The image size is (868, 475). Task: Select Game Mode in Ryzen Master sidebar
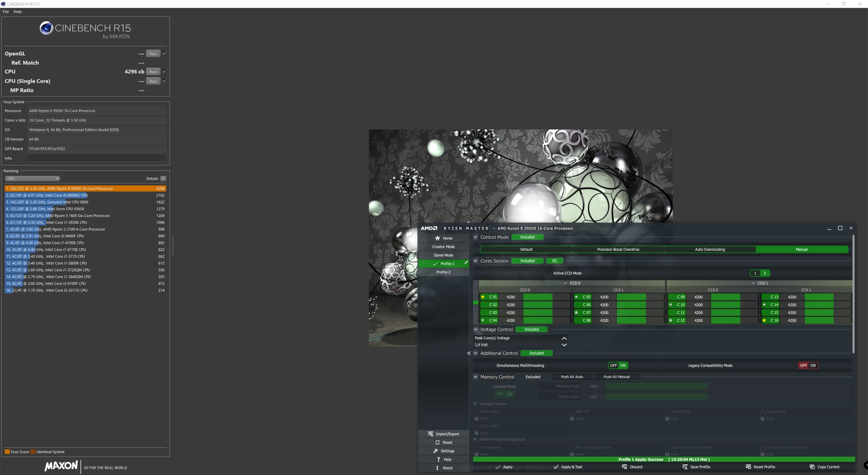pyautogui.click(x=443, y=256)
